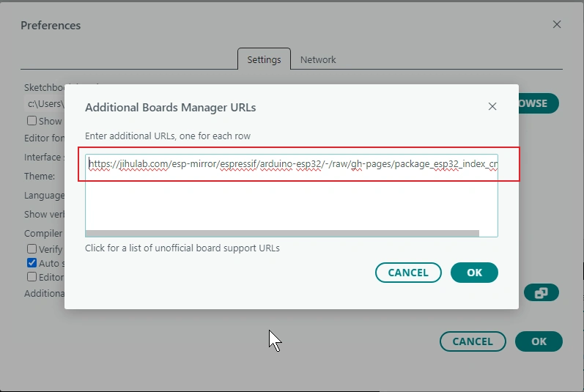Image resolution: width=584 pixels, height=392 pixels.
Task: Close the Preferences window
Action: (x=557, y=25)
